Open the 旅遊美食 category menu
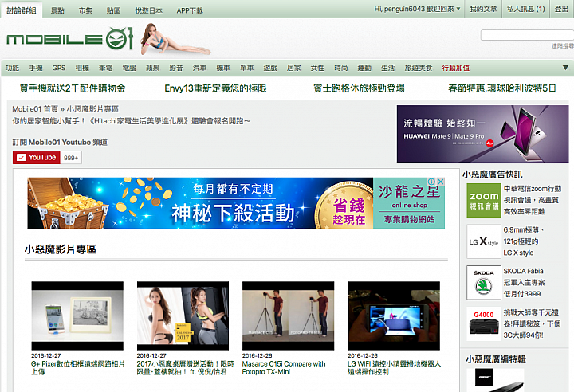 pyautogui.click(x=418, y=68)
